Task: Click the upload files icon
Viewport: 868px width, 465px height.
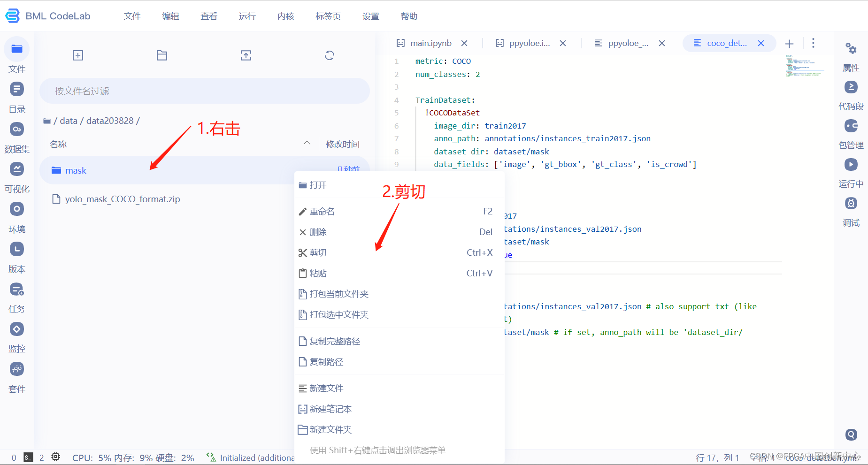Action: [x=246, y=55]
